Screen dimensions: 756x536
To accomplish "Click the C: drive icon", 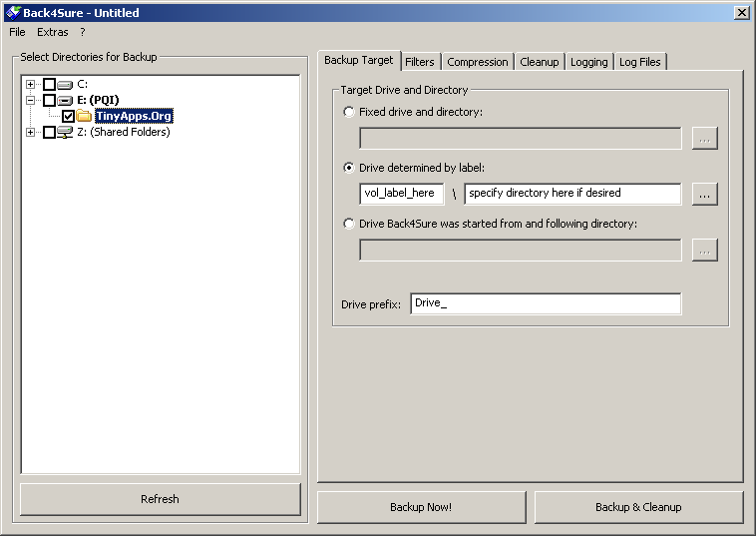I will pyautogui.click(x=66, y=85).
